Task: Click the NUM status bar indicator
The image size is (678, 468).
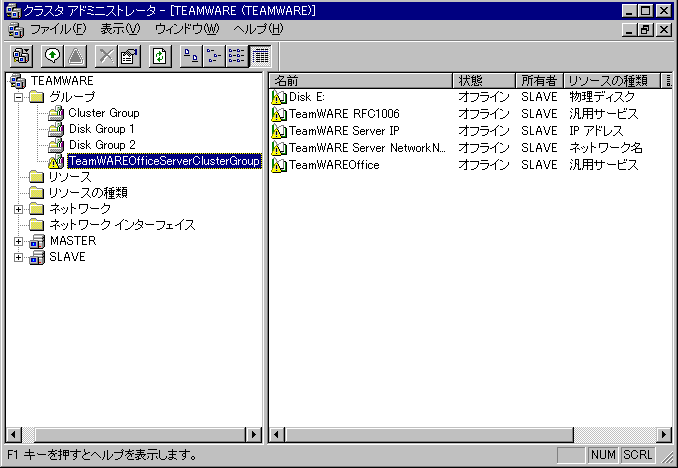Action: click(603, 455)
